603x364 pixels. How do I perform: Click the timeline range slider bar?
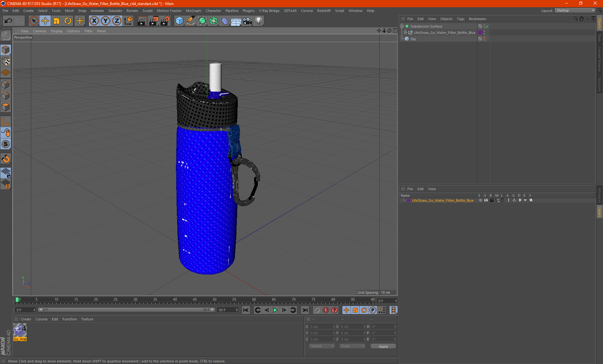pyautogui.click(x=127, y=310)
